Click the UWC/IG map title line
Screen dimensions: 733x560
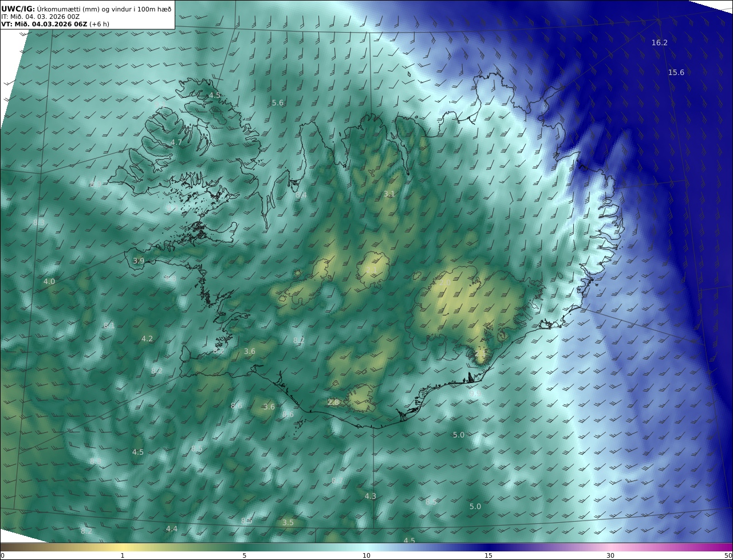86,9
